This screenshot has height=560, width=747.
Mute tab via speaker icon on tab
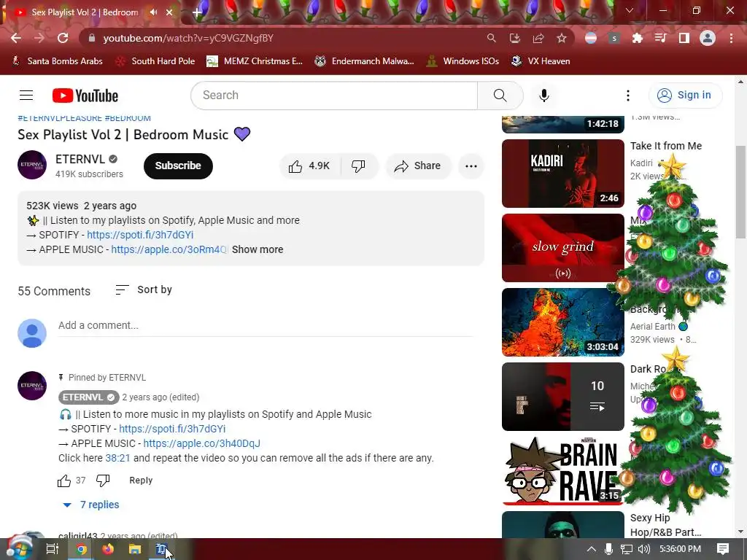point(153,12)
